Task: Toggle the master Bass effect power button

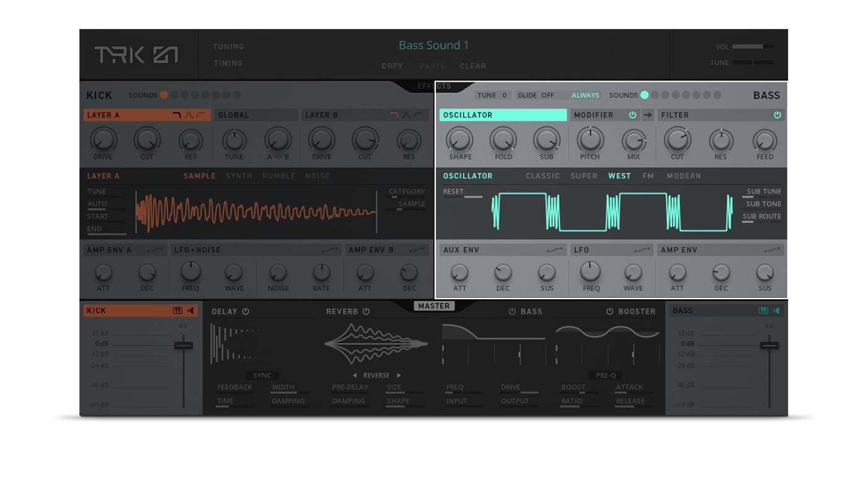Action: tap(512, 312)
